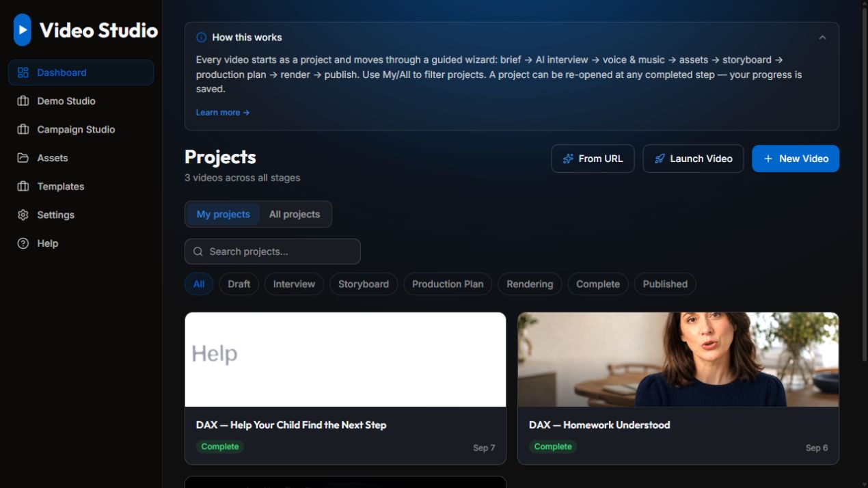This screenshot has width=868, height=488.
Task: Open Settings from the sidebar
Action: click(81, 215)
